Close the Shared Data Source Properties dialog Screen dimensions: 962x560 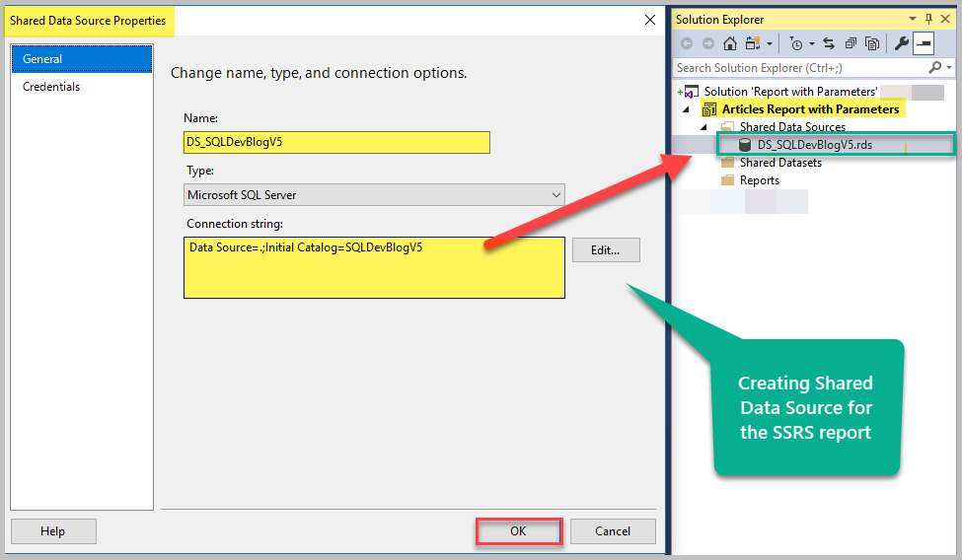pyautogui.click(x=650, y=20)
